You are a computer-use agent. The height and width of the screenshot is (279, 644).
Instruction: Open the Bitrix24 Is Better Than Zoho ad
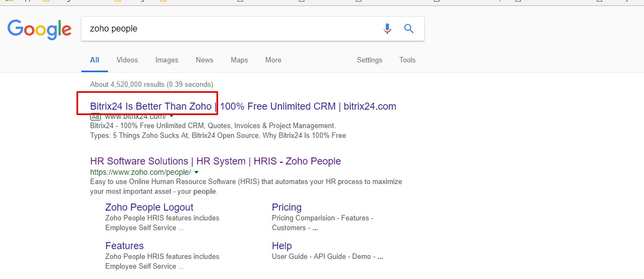pos(243,106)
